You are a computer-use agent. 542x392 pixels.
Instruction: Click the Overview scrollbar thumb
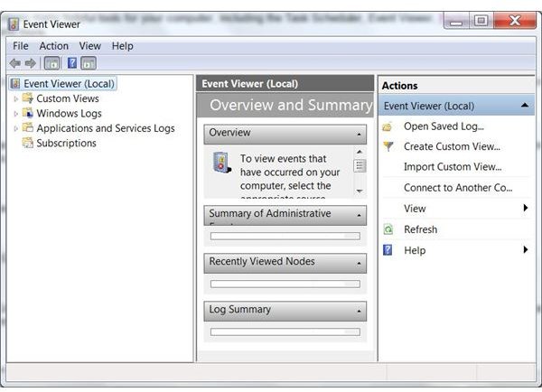(360, 166)
